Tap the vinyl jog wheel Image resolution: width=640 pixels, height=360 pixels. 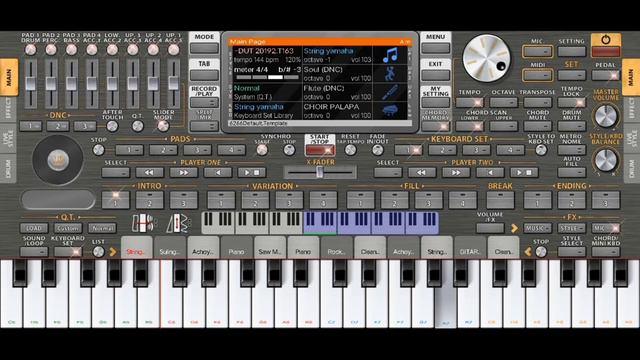click(x=58, y=160)
